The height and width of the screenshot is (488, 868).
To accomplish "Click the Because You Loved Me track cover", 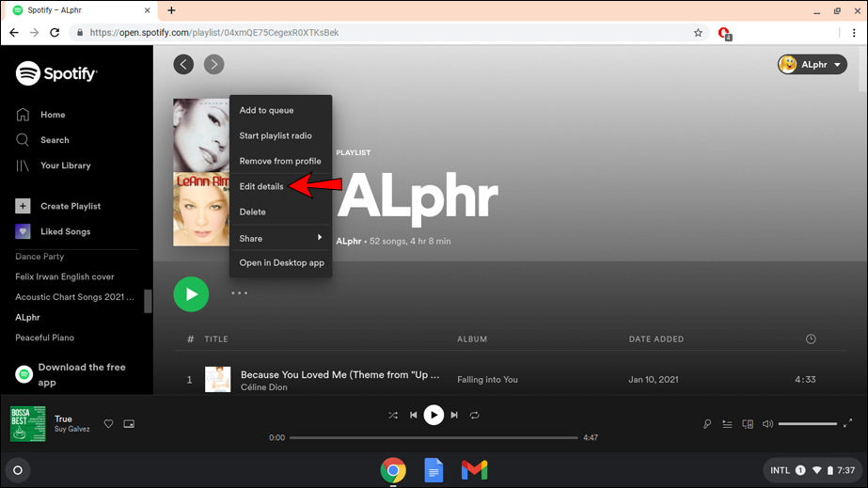I will coord(217,380).
